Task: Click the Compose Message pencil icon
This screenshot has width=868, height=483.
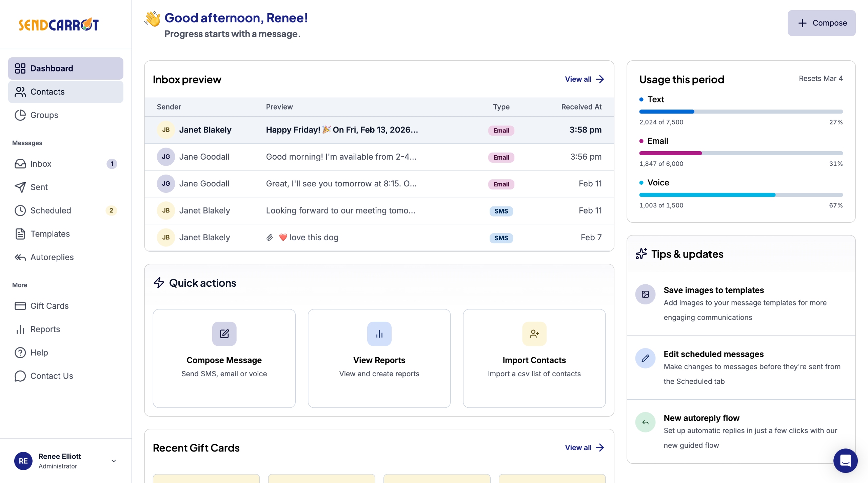Action: point(224,334)
